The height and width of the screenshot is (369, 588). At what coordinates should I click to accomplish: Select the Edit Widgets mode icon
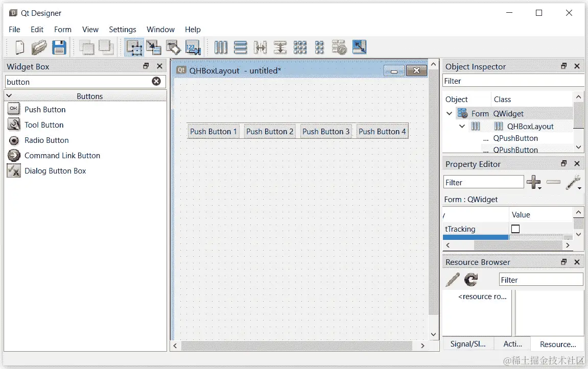[x=134, y=47]
